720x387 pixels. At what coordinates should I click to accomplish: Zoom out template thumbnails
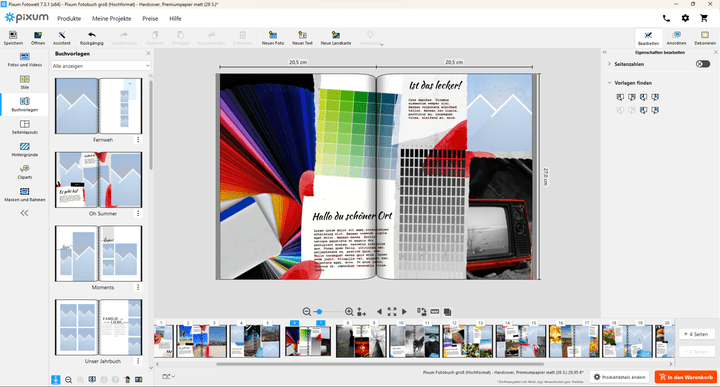point(68,380)
